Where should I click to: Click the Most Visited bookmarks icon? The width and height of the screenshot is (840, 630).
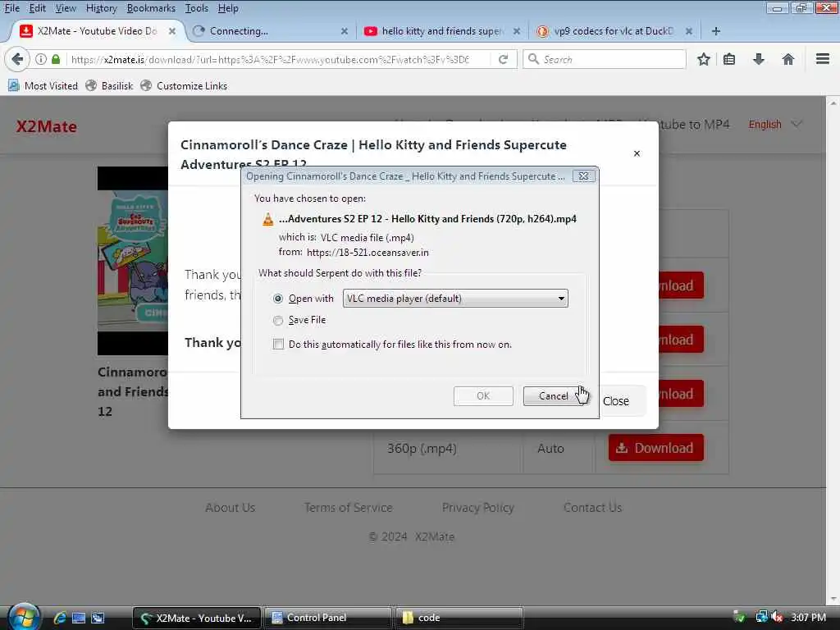coord(13,85)
